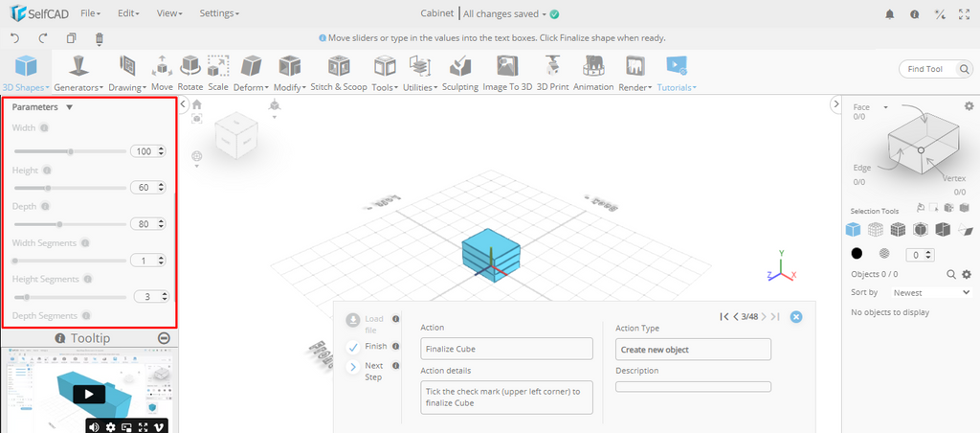Open the Render dropdown
The width and height of the screenshot is (980, 433).
pyautogui.click(x=635, y=73)
